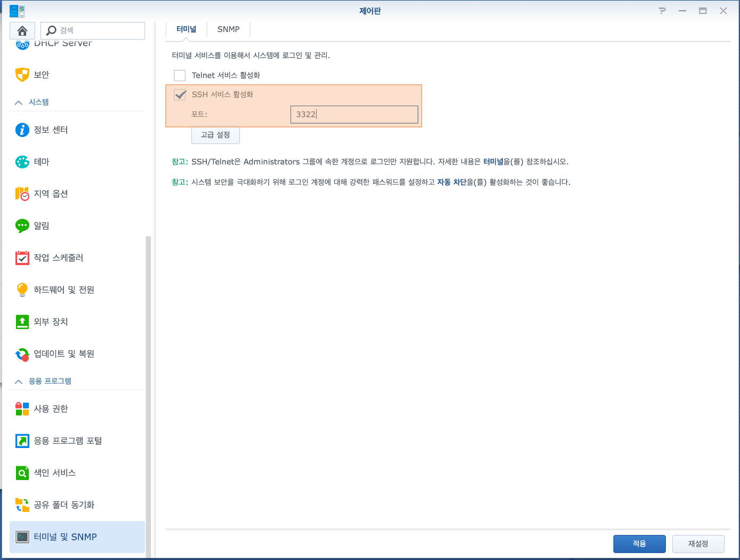Switch to the 터미널 tab
This screenshot has width=740, height=560.
[186, 29]
